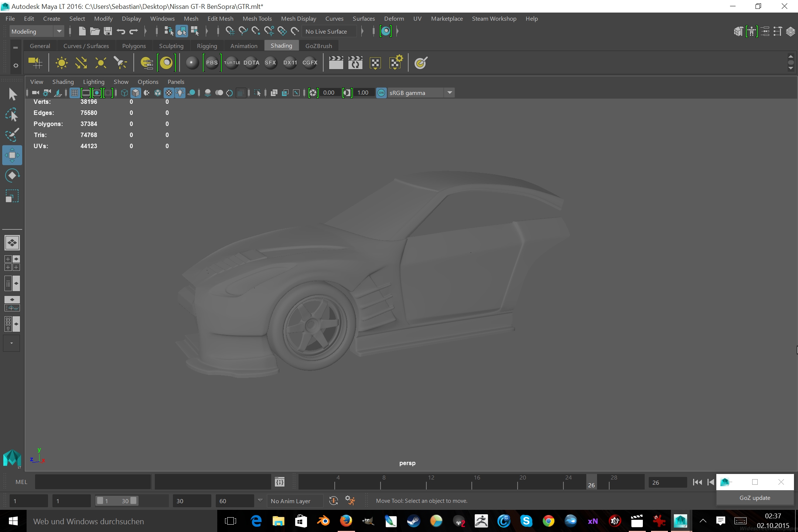Viewport: 798px width, 532px height.
Task: Click the DX11 shader shelf icon
Action: [x=290, y=63]
